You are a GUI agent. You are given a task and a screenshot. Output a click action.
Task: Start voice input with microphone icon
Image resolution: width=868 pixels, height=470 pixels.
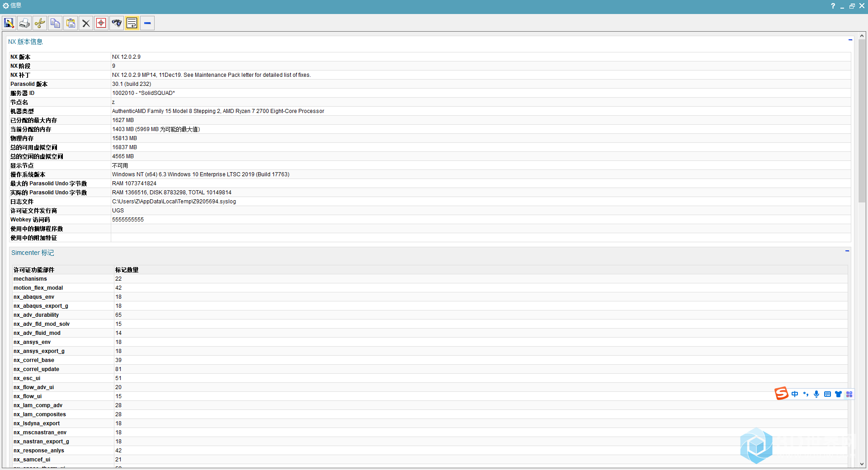816,394
